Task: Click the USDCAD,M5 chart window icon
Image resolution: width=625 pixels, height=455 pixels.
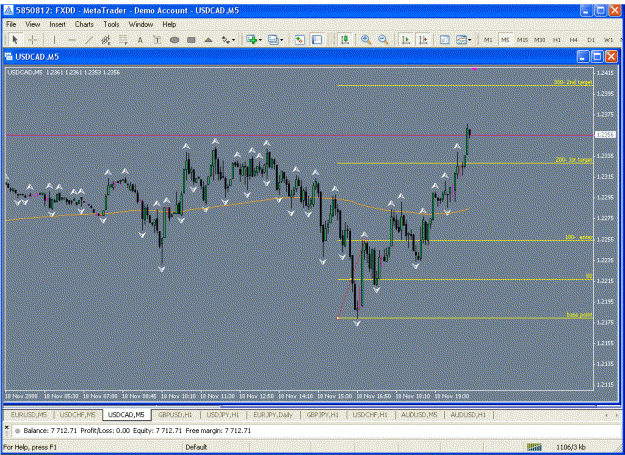Action: [8, 57]
